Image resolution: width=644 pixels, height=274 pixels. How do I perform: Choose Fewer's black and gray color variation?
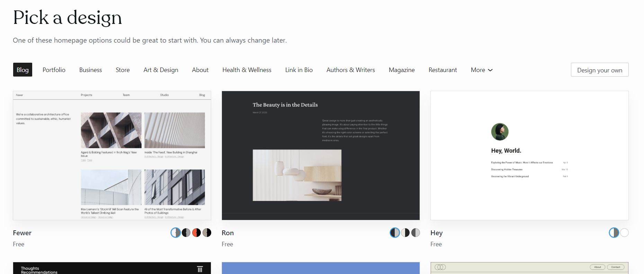click(186, 233)
